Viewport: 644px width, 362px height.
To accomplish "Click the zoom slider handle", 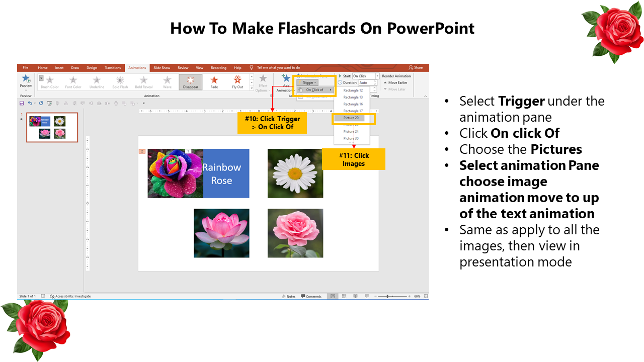I will tap(387, 296).
